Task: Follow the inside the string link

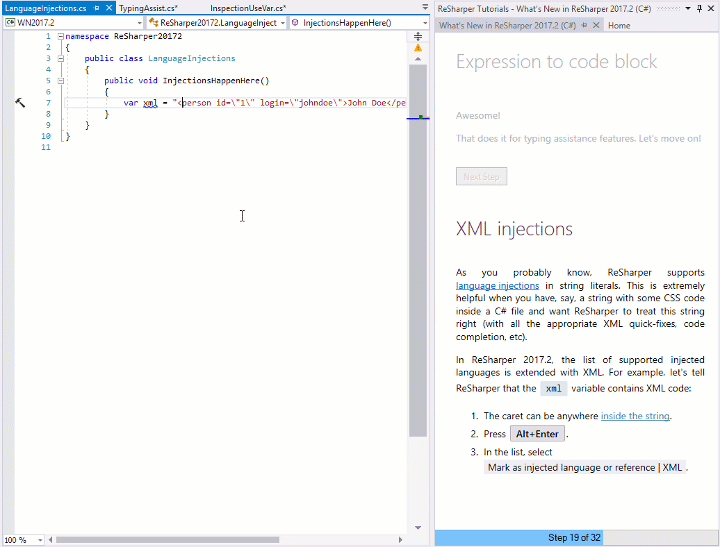Action: tap(635, 416)
